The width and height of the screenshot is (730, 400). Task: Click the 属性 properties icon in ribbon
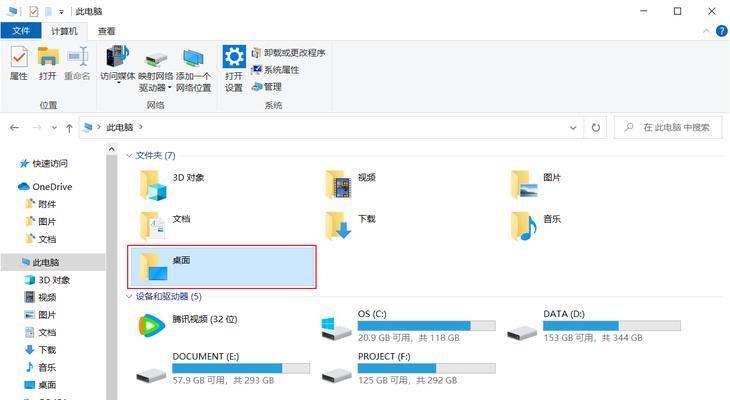pyautogui.click(x=19, y=63)
